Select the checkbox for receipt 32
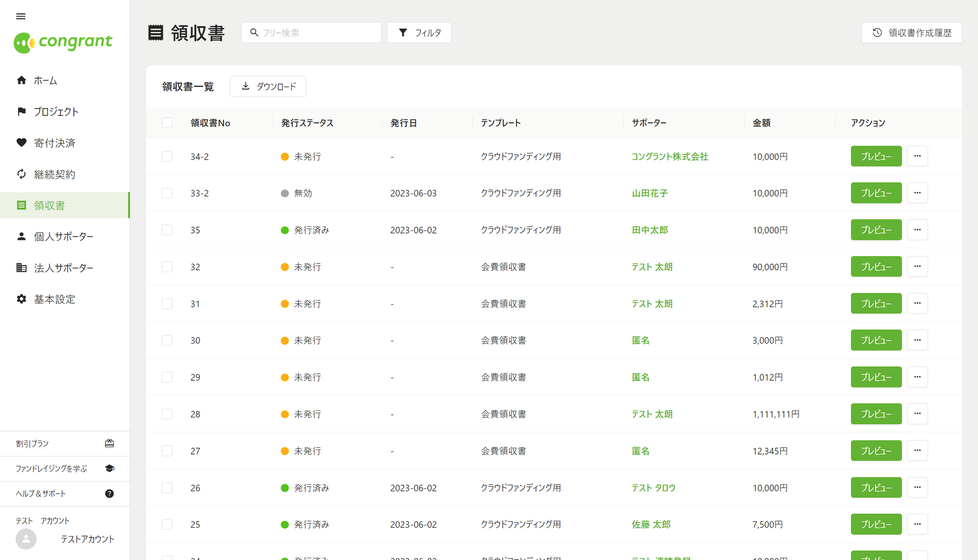Viewport: 978px width, 560px height. pyautogui.click(x=167, y=267)
